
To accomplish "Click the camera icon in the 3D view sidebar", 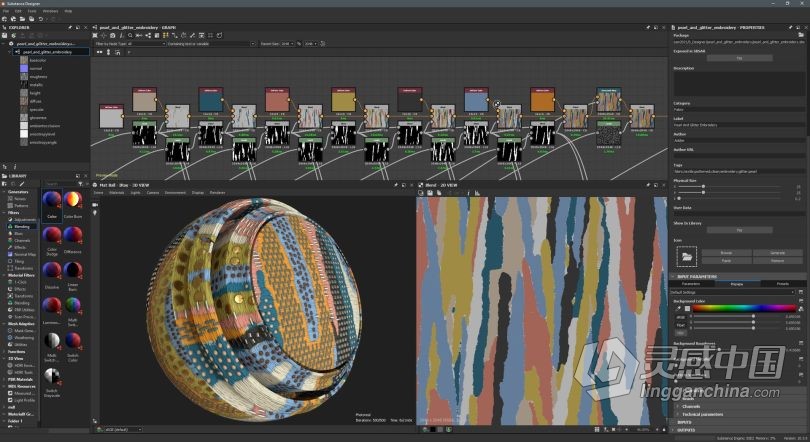I will (95, 204).
